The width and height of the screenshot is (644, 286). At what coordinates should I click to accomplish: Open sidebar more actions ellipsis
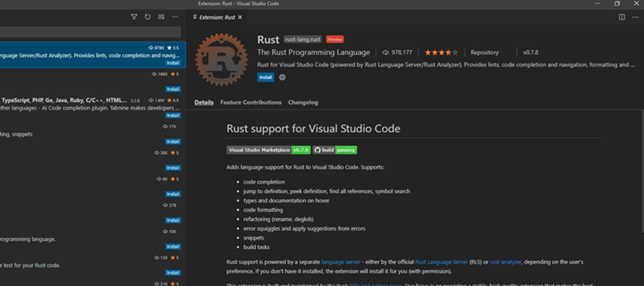click(175, 17)
